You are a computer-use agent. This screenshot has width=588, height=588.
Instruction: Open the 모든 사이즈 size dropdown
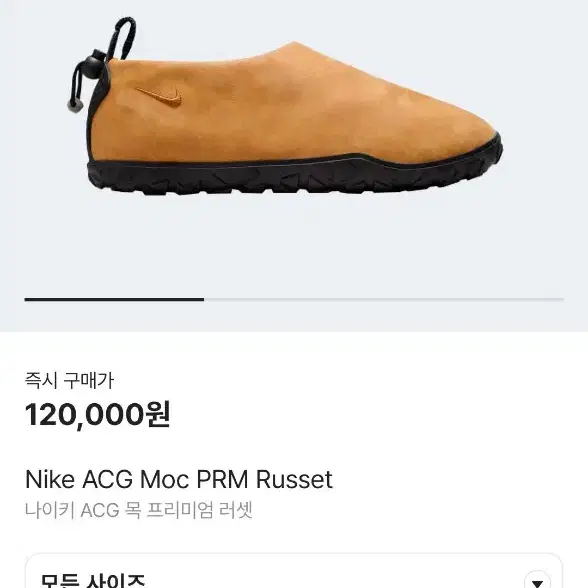(x=294, y=571)
